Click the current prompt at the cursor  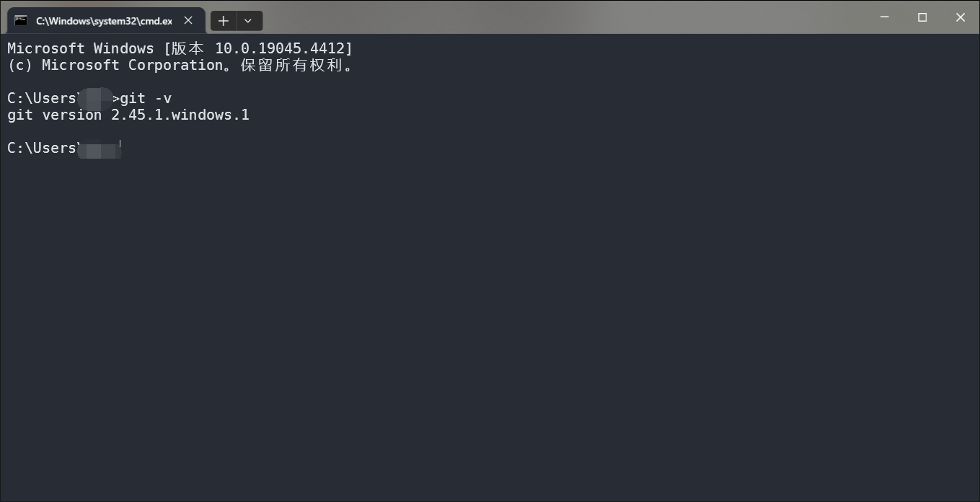[120, 148]
